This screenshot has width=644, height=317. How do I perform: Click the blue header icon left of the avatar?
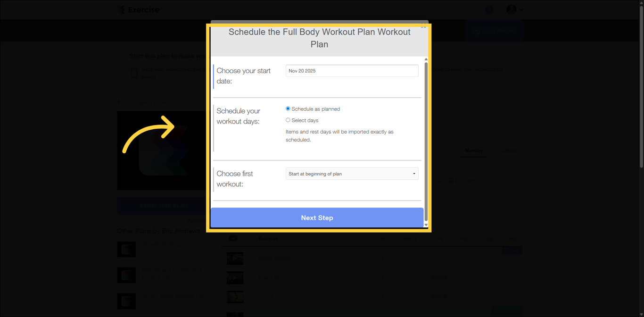[x=489, y=9]
